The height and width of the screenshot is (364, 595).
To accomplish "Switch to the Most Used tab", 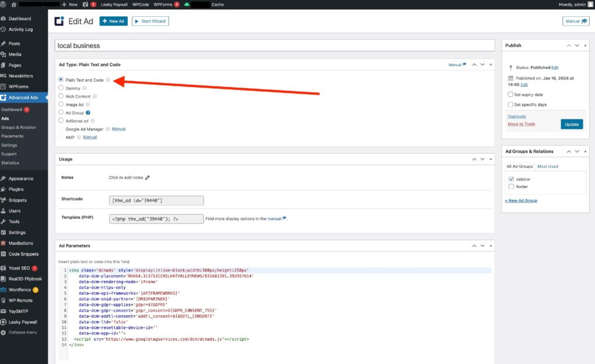I will (x=547, y=167).
